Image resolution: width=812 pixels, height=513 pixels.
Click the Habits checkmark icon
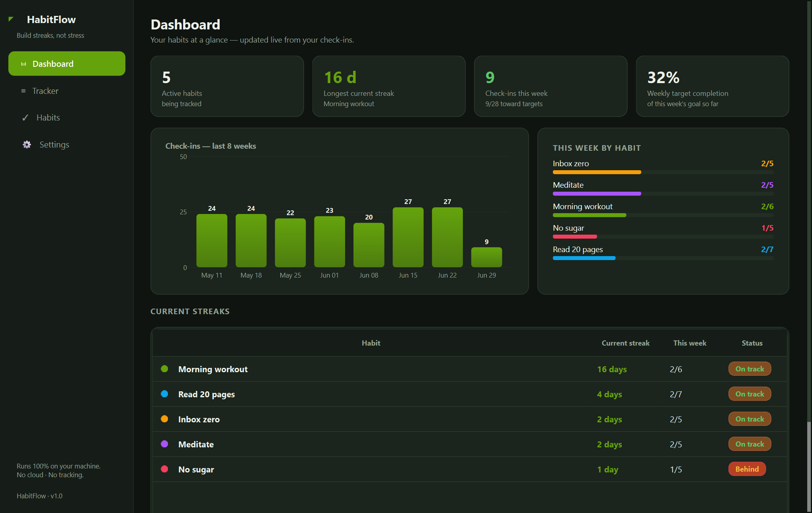25,118
